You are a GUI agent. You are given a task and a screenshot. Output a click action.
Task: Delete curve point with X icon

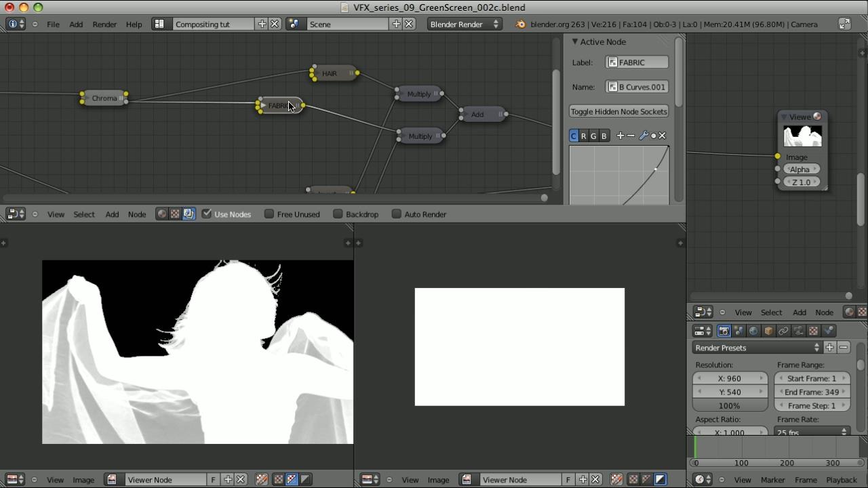[663, 136]
